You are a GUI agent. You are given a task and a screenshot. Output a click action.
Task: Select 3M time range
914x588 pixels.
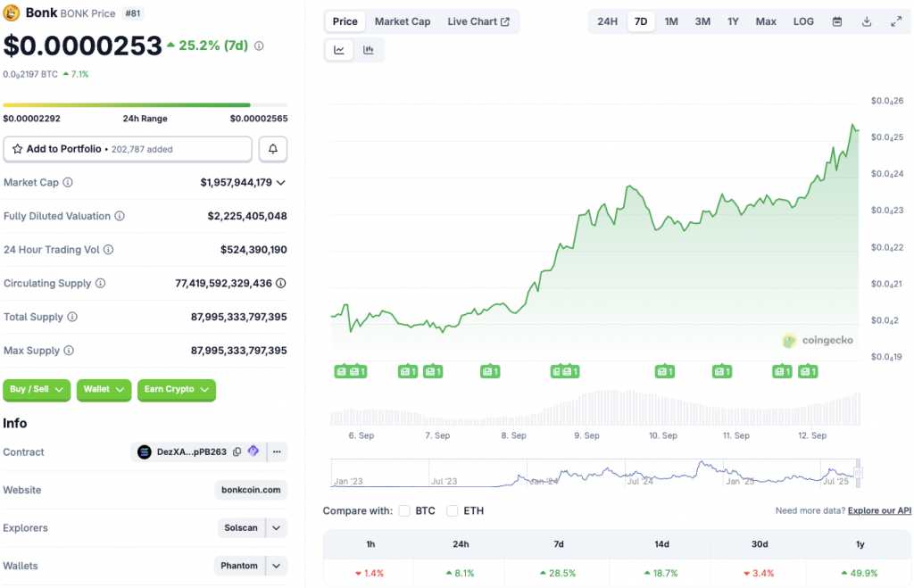tap(702, 21)
